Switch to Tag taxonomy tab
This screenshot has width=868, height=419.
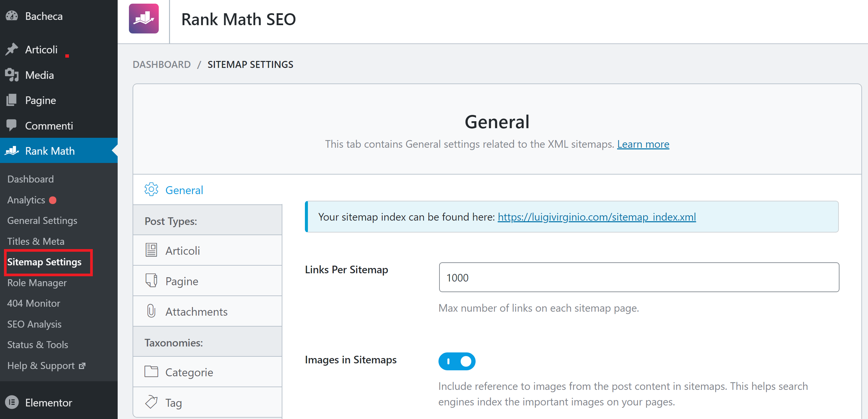coord(207,402)
